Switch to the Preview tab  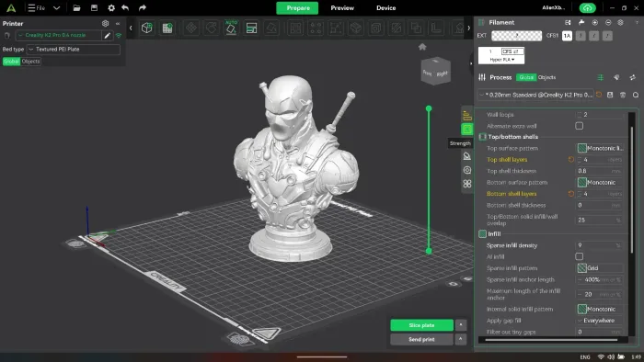pyautogui.click(x=342, y=7)
